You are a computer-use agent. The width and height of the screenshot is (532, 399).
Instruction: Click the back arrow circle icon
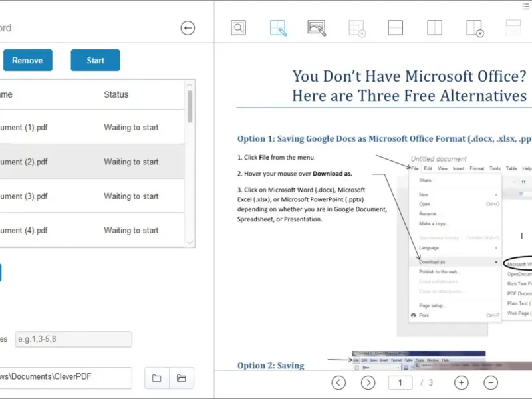(x=188, y=28)
